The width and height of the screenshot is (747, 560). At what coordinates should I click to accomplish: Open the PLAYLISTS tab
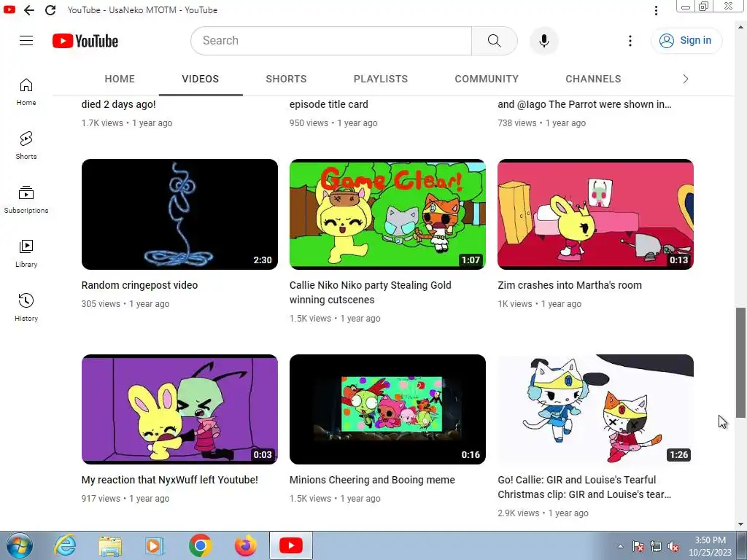coord(381,79)
